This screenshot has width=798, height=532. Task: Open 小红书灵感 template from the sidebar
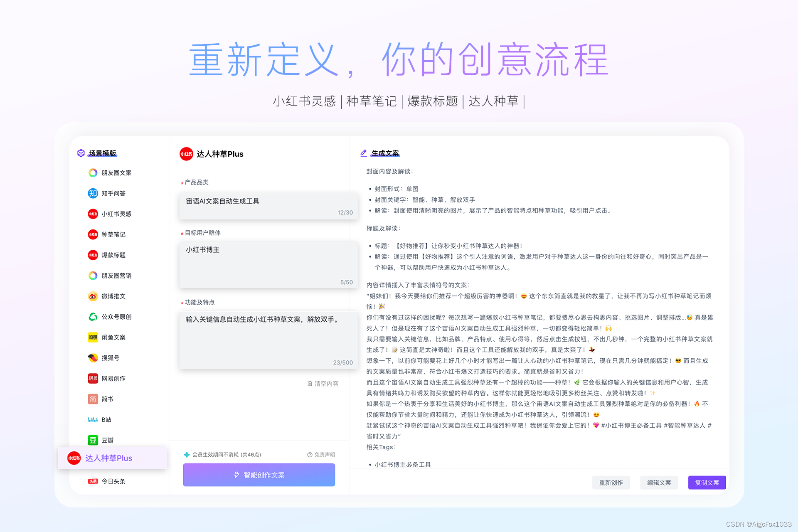pos(116,214)
